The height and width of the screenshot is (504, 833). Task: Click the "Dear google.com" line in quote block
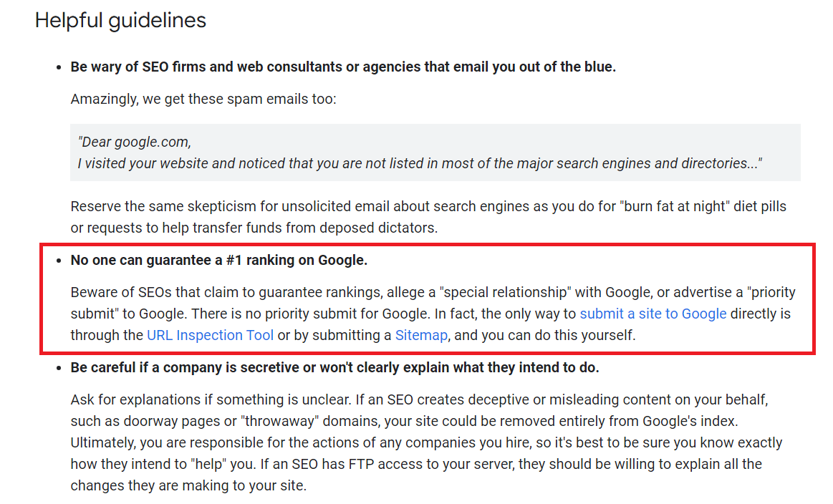pos(135,142)
